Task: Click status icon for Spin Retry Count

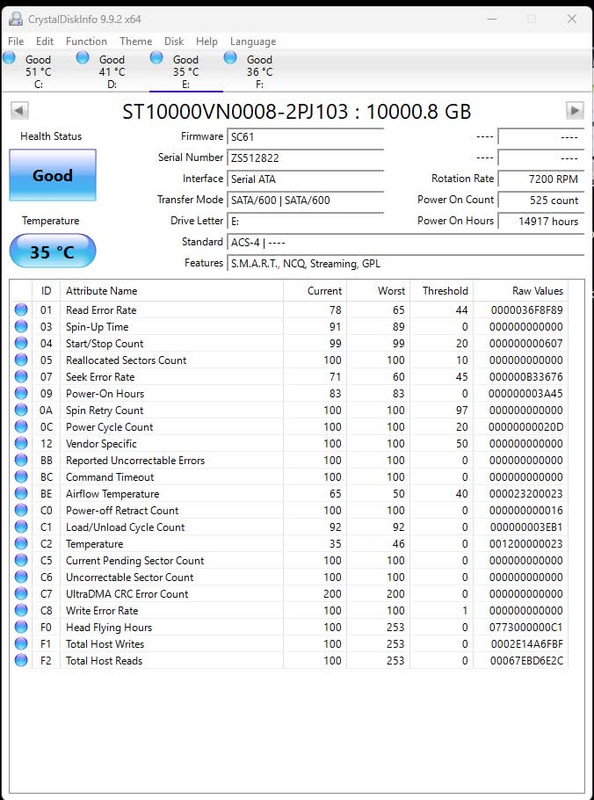Action: pyautogui.click(x=21, y=410)
